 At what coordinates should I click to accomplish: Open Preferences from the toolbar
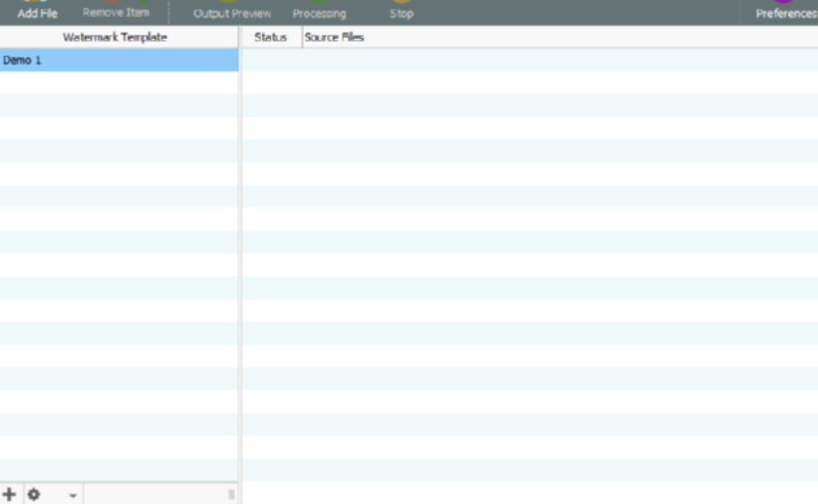pos(786,11)
